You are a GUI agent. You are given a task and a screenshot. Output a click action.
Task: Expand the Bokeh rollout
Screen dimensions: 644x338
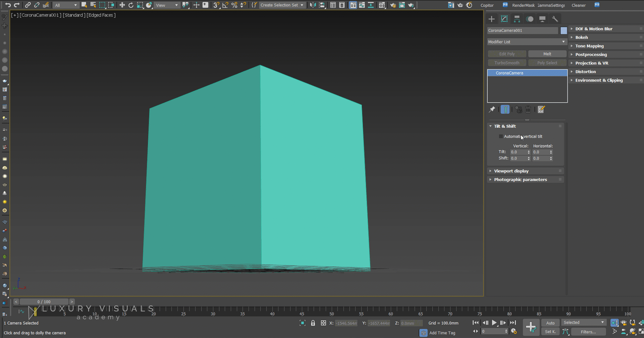(x=606, y=38)
